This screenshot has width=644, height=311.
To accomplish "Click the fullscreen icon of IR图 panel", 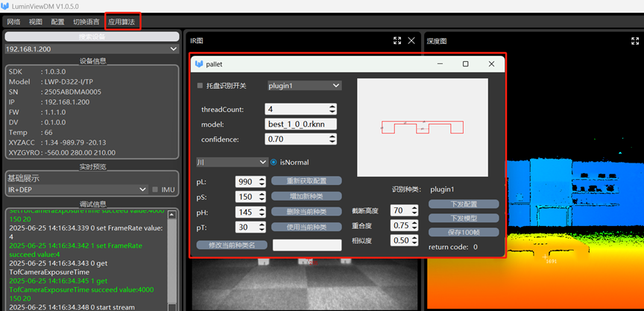I will click(x=397, y=40).
